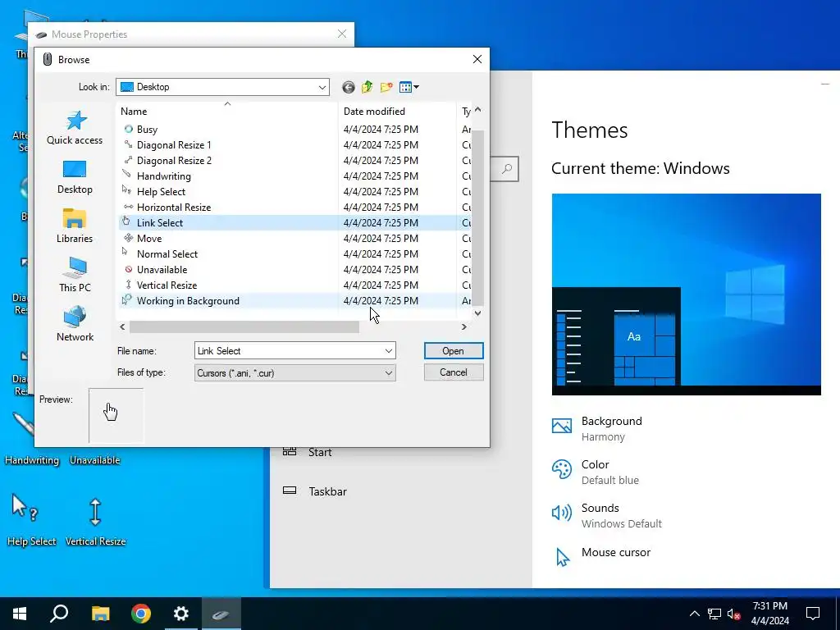This screenshot has height=630, width=840.
Task: Go back using the Browse toolbar arrow
Action: 348,87
